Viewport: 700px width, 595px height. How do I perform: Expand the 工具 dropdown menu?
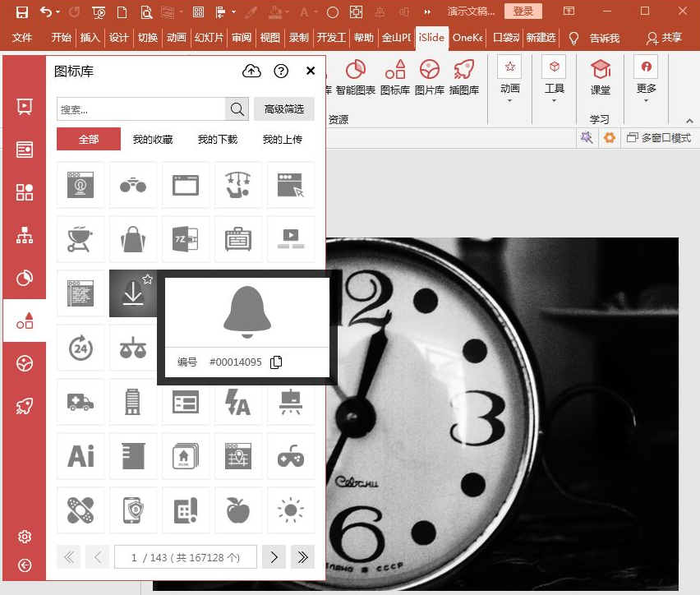click(x=555, y=90)
